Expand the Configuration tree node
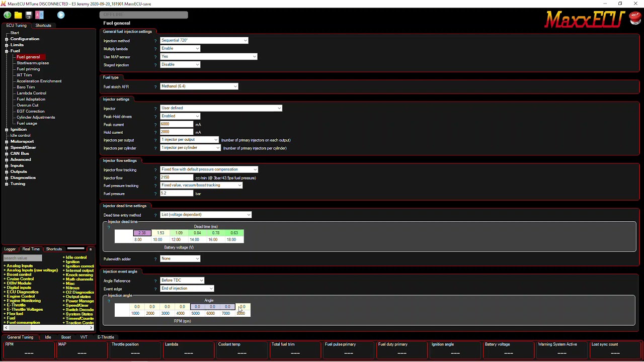 click(x=7, y=39)
